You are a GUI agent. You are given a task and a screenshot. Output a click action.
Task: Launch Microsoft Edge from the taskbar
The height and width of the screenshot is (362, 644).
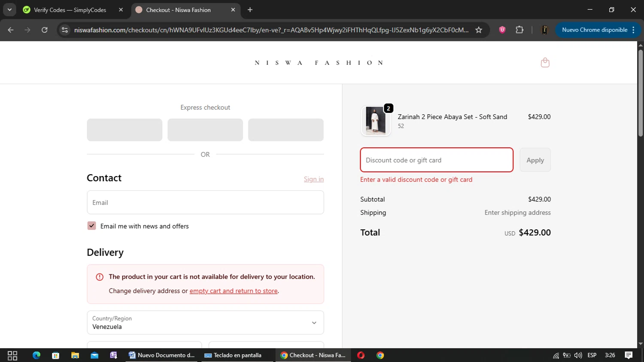36,355
